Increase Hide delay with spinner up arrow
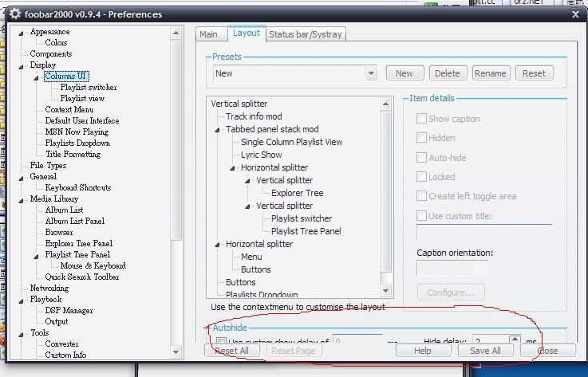Image resolution: width=588 pixels, height=377 pixels. point(515,339)
